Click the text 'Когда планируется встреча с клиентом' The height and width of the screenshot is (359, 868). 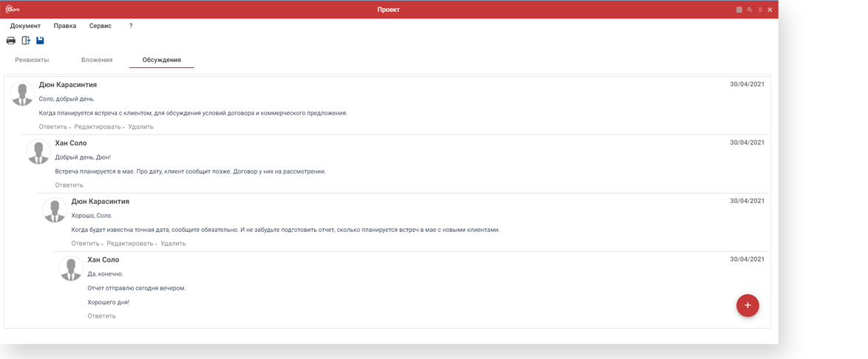click(x=95, y=113)
